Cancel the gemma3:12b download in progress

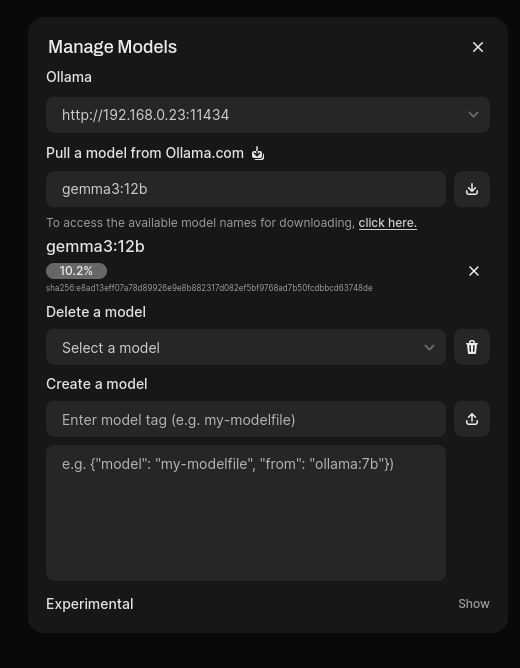[x=474, y=271]
